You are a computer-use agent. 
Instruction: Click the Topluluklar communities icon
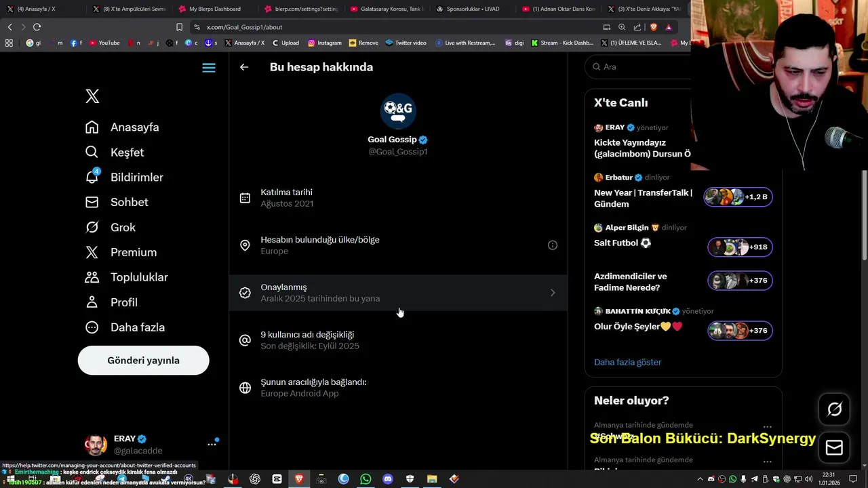[x=92, y=277]
